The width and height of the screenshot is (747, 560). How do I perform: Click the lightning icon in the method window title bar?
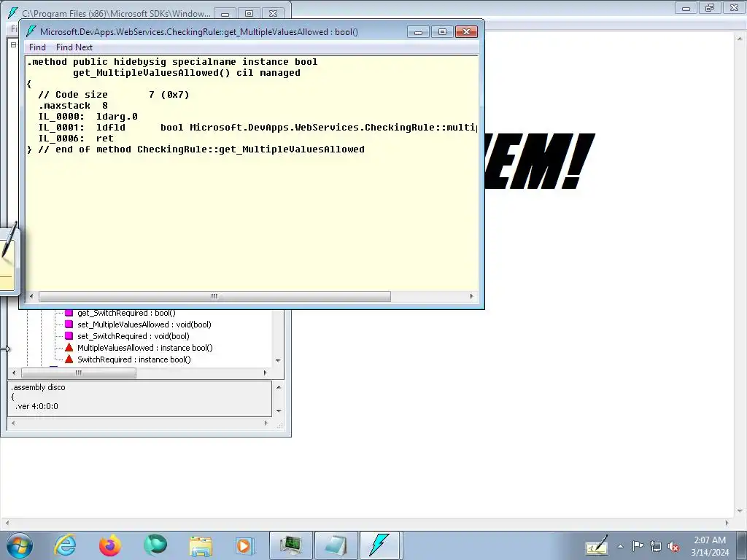(31, 31)
